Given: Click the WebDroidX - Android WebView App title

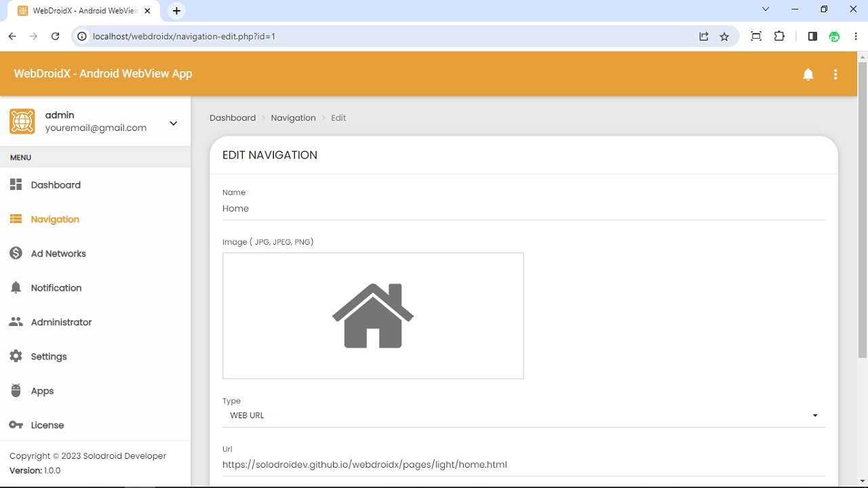Looking at the screenshot, I should coord(103,73).
